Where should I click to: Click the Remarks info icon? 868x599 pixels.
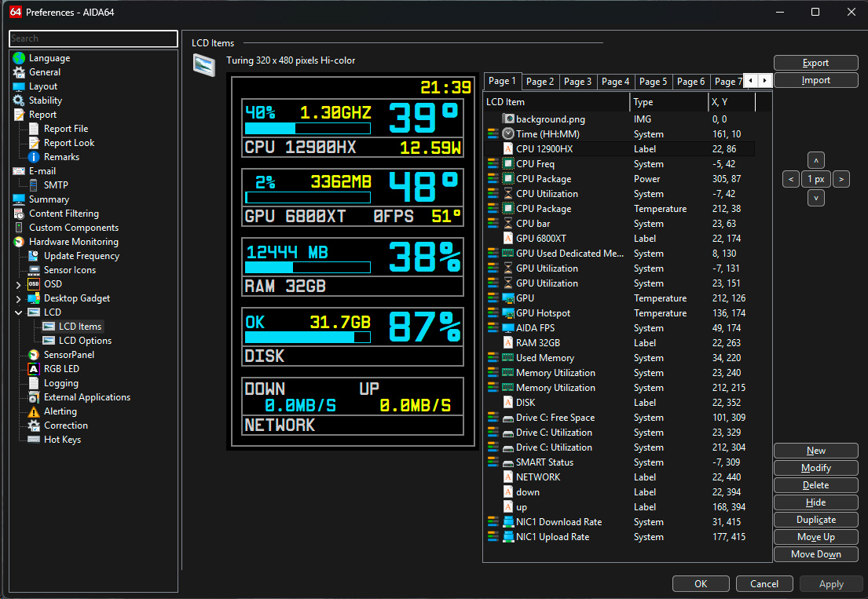pos(34,157)
